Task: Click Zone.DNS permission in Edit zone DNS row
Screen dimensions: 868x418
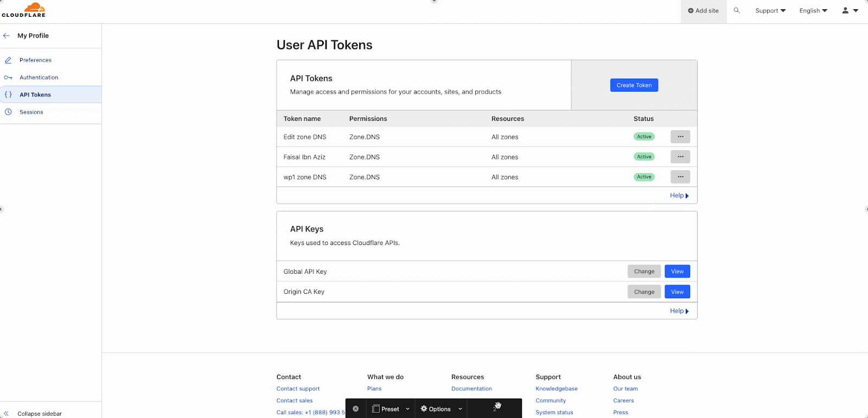Action: (365, 137)
